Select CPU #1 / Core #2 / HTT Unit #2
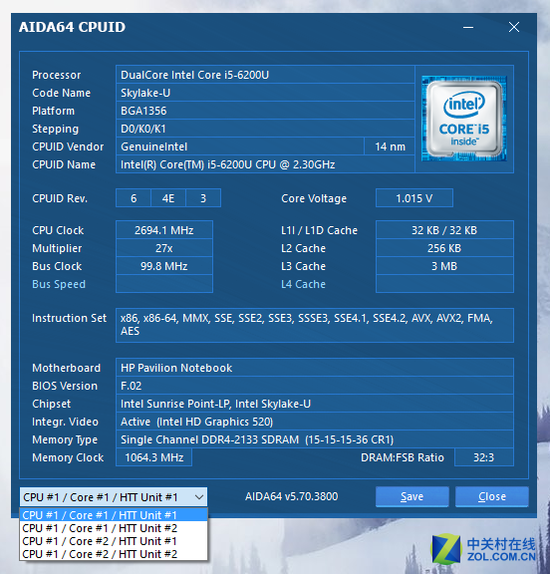Screen dimensions: 550x574 (114, 554)
